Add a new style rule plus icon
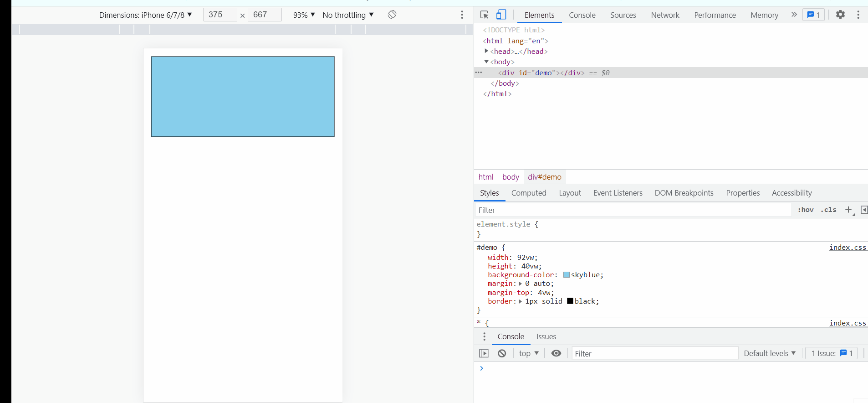 [848, 210]
